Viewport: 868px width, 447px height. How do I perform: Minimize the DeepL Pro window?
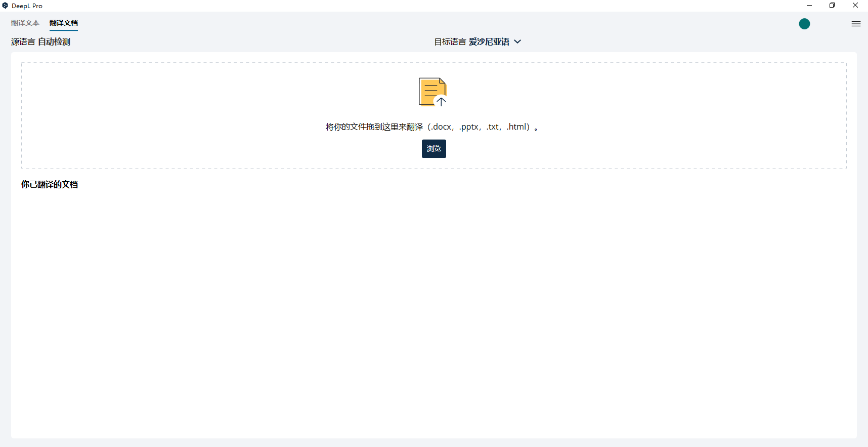[809, 6]
